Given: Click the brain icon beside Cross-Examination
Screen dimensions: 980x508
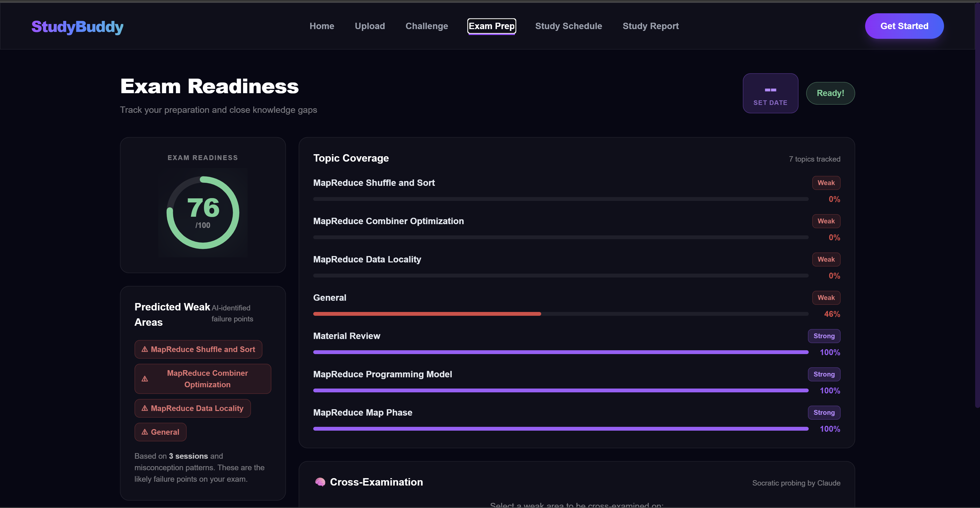Looking at the screenshot, I should [x=320, y=482].
